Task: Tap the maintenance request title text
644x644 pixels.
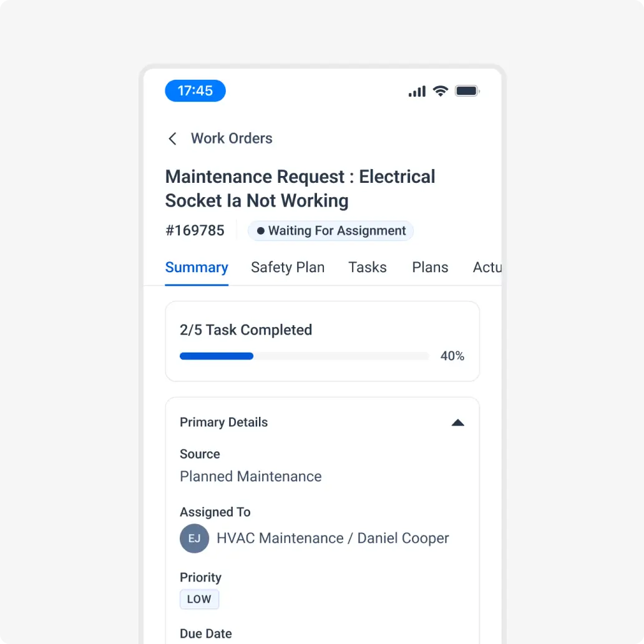Action: 300,188
